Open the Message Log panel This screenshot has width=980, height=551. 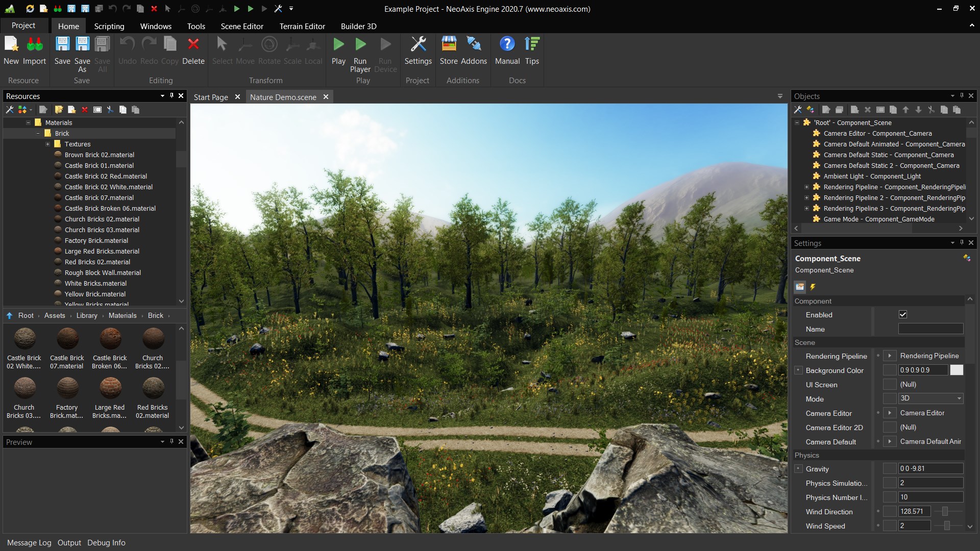click(29, 543)
